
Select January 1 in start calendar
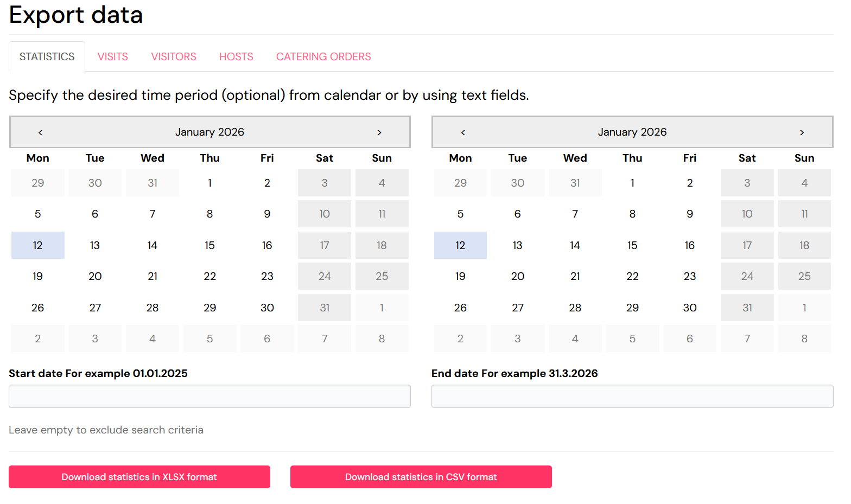[x=210, y=183]
